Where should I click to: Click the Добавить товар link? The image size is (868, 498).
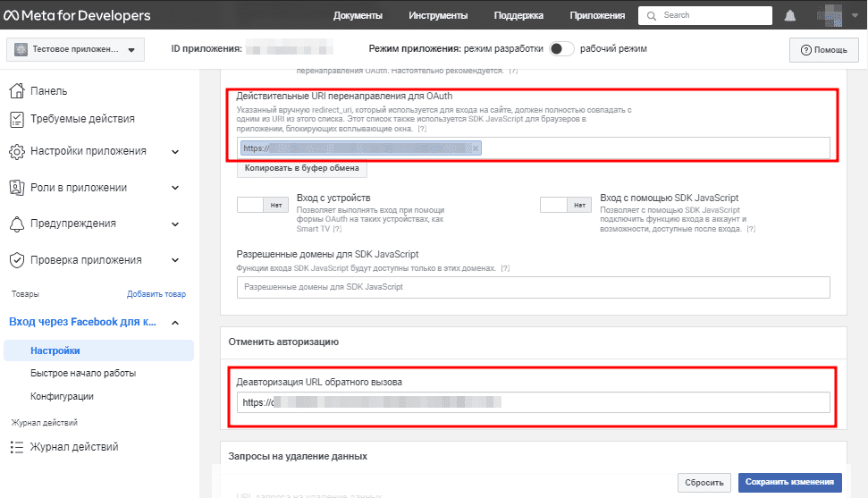[x=156, y=294]
